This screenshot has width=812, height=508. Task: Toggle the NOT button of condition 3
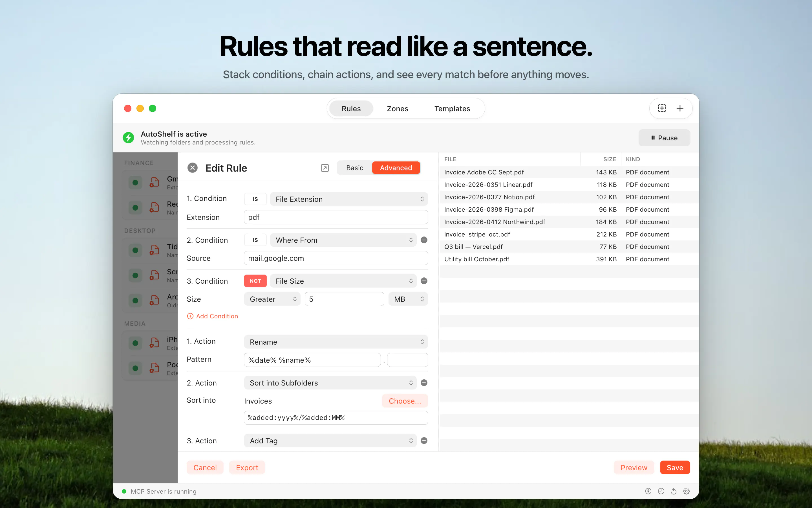[x=255, y=281]
